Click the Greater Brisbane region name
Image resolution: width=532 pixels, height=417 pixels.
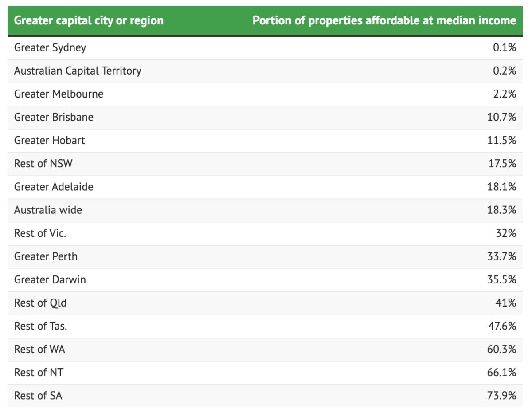(54, 117)
